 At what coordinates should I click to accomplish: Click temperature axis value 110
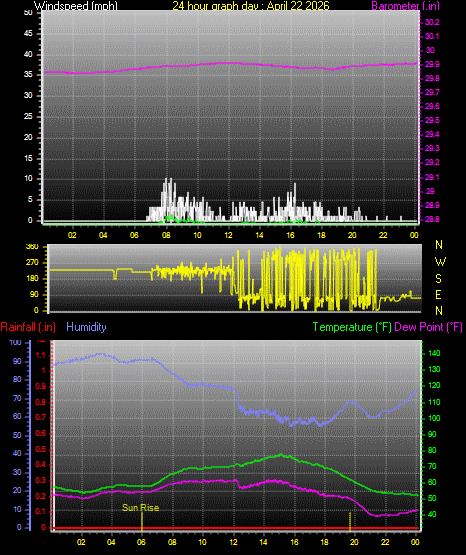click(x=434, y=402)
